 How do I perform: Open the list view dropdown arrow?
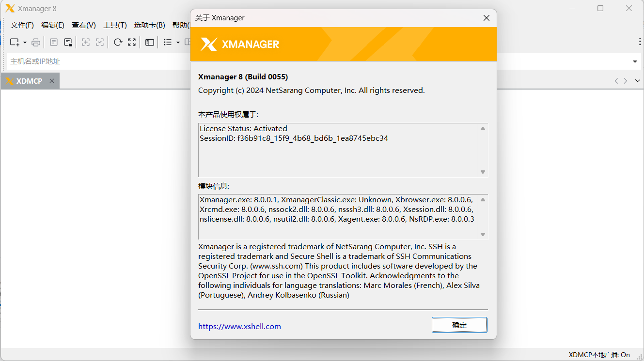(x=178, y=43)
